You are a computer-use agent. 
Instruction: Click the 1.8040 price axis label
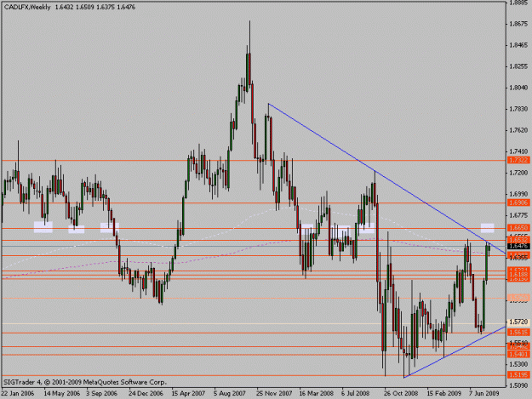[x=518, y=88]
